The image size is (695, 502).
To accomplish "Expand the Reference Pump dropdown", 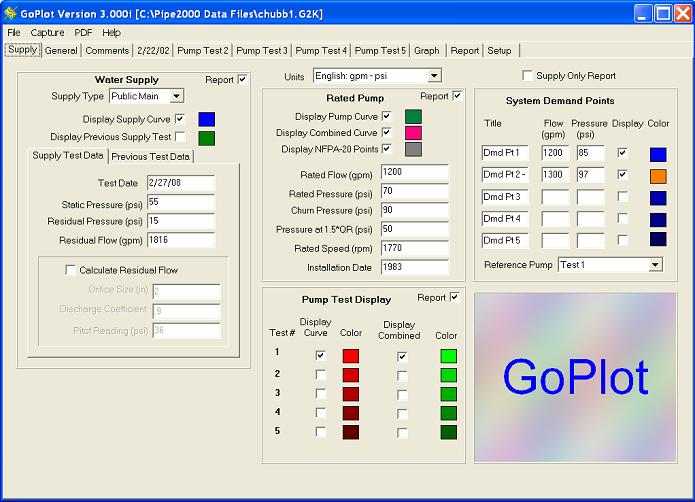I will click(655, 265).
